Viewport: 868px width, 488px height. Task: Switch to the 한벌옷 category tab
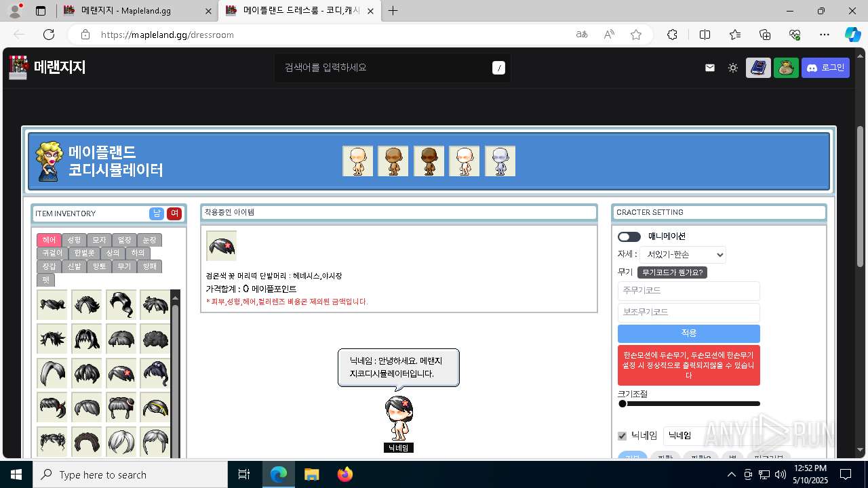point(84,253)
